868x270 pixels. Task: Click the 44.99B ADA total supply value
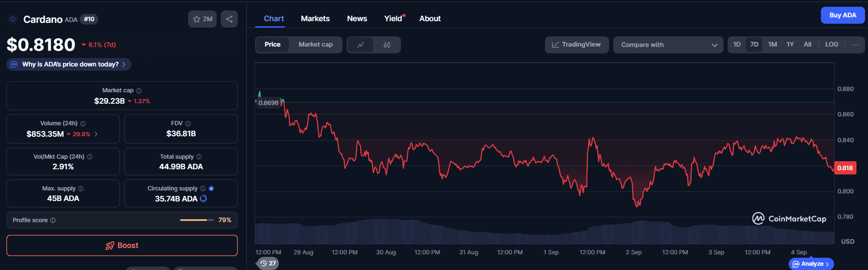pyautogui.click(x=181, y=167)
